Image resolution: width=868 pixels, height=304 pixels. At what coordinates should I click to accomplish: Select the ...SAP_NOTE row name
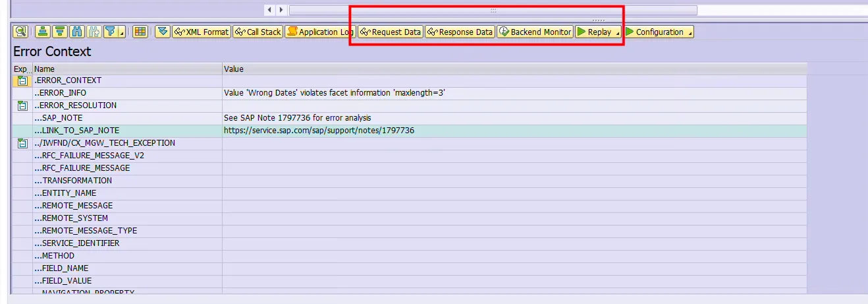click(58, 118)
